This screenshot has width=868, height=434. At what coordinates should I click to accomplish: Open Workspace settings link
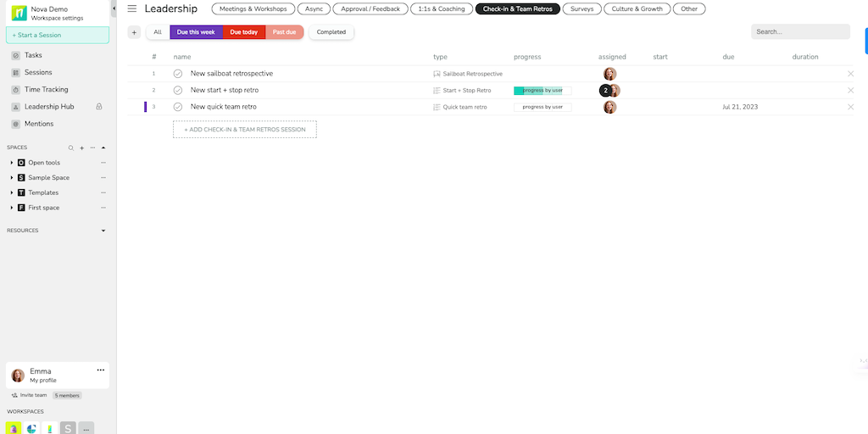coord(57,19)
